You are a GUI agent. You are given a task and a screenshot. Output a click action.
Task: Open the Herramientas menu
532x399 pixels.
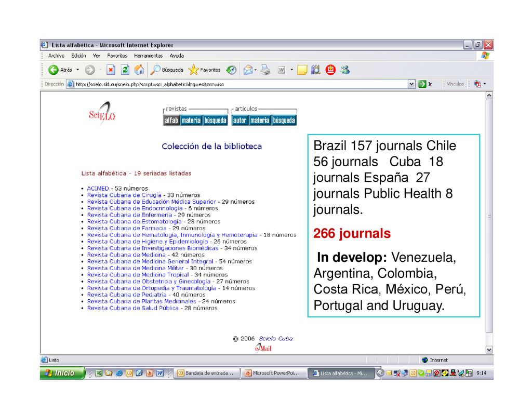(x=148, y=56)
